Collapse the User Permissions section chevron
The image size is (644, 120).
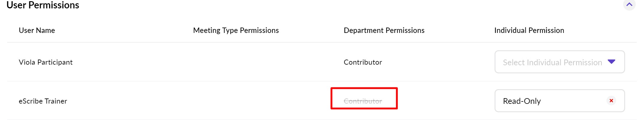click(x=629, y=4)
